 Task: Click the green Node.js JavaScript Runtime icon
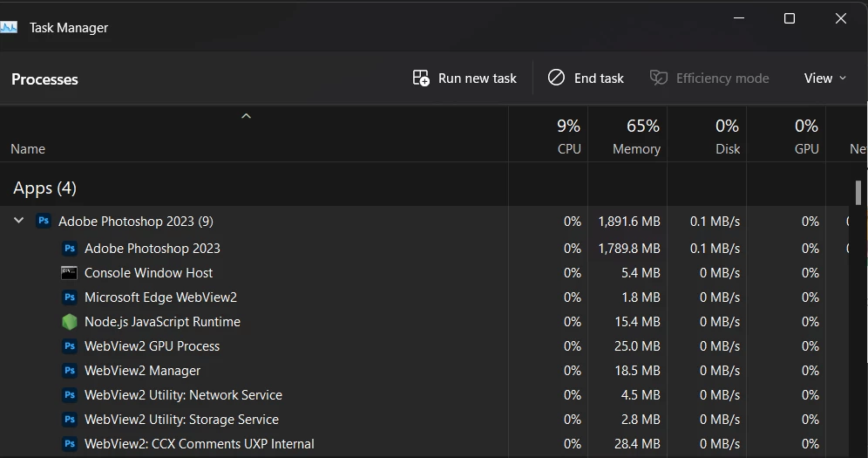pos(69,322)
